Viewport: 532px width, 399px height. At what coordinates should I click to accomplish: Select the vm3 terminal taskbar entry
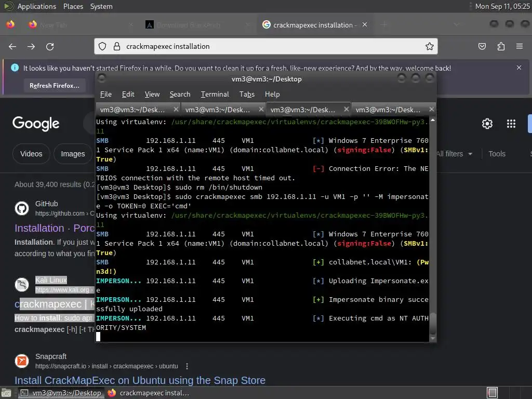[x=61, y=393]
